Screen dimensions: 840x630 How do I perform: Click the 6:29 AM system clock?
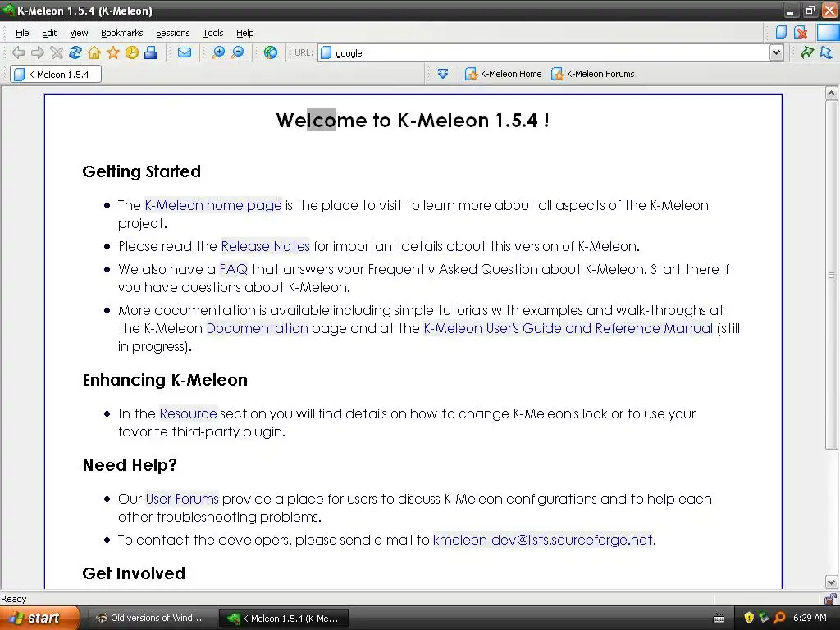coord(810,618)
